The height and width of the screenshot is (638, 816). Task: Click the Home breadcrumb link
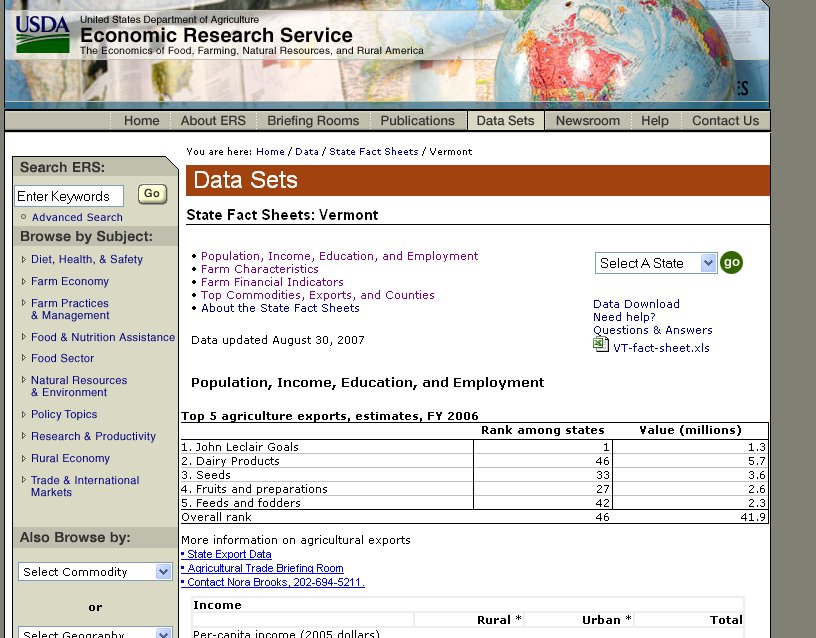[270, 151]
